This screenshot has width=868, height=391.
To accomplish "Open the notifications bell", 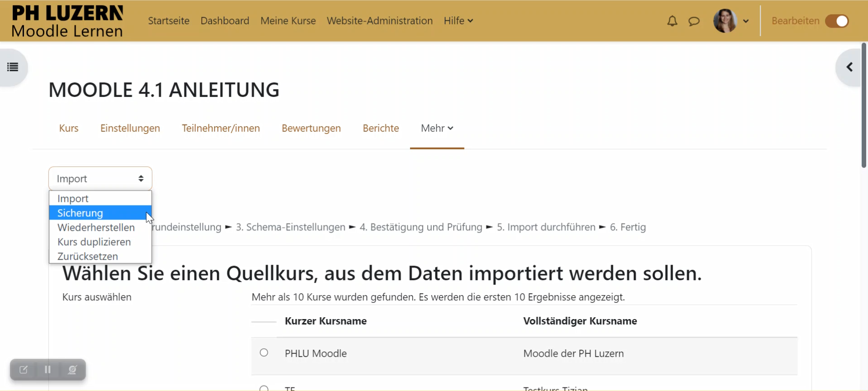I will (x=672, y=21).
